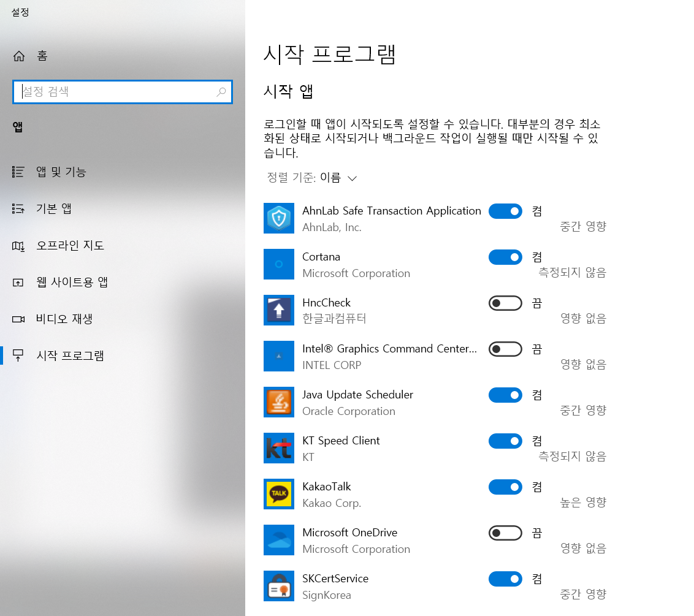The image size is (694, 616).
Task: Click the SKCertService name
Action: coord(335,579)
